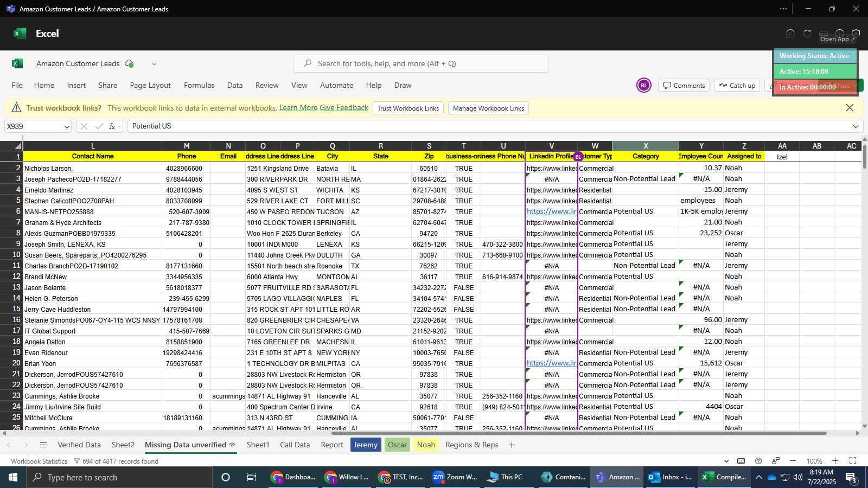Click the confirm entry checkmark in formula bar
Image resolution: width=868 pixels, height=488 pixels.
click(99, 126)
